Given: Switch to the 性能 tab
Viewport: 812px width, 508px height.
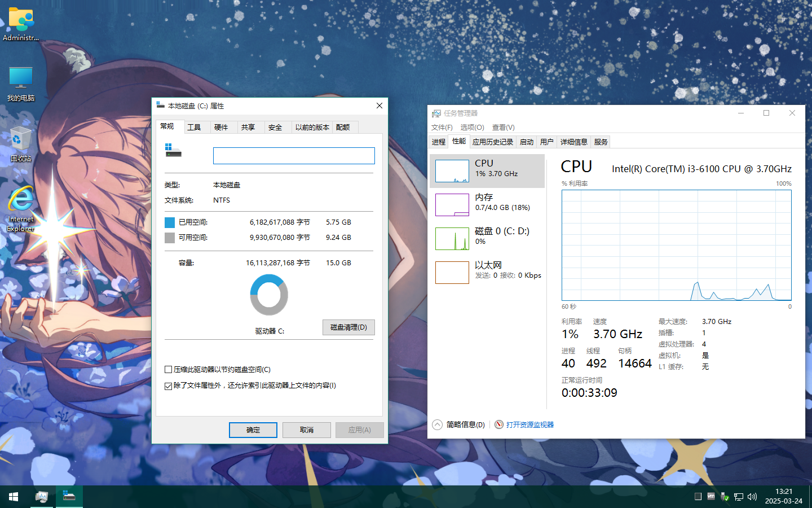Looking at the screenshot, I should point(459,141).
